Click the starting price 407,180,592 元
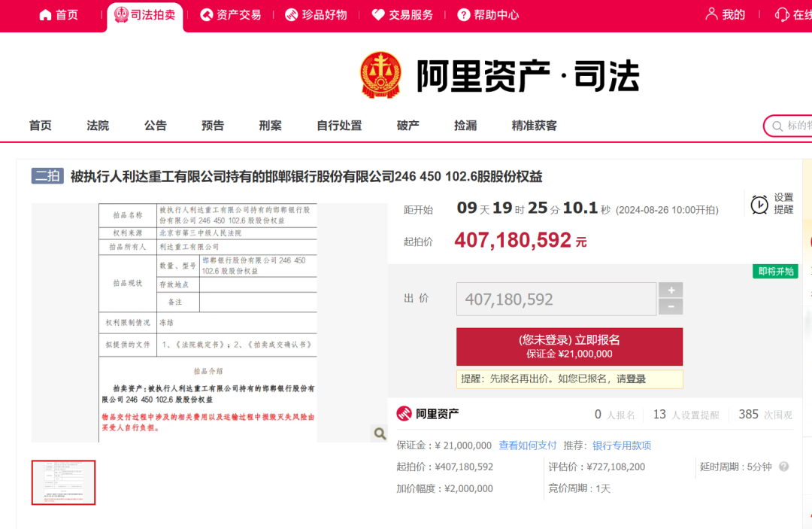Image resolution: width=812 pixels, height=529 pixels. pyautogui.click(x=520, y=240)
